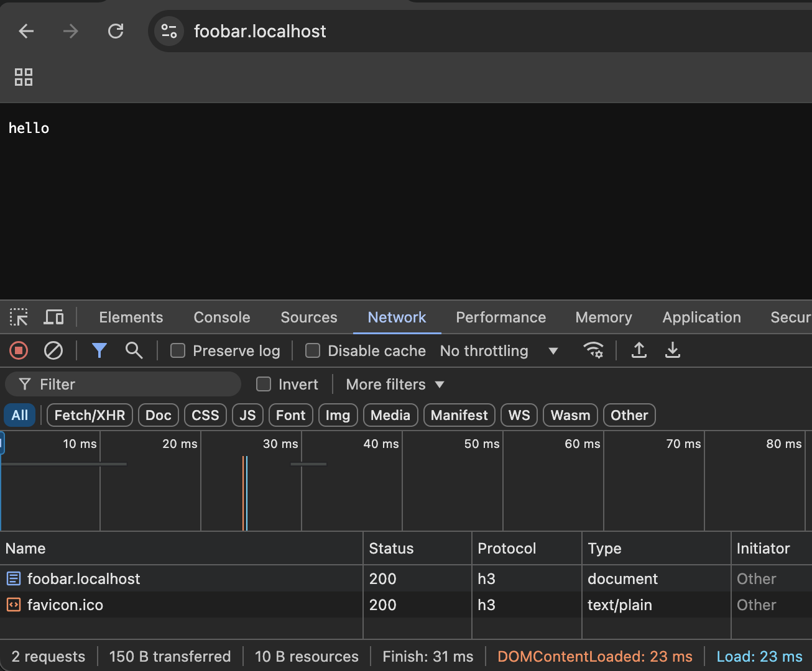The width and height of the screenshot is (812, 671).
Task: Enable the Preserve log checkbox
Action: tap(178, 351)
